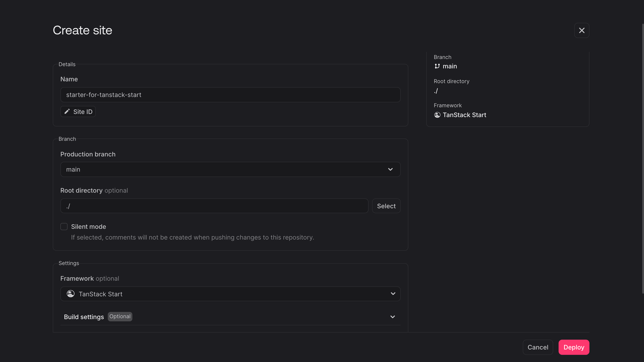644x362 pixels.
Task: Click the chevron on the Production branch selector
Action: point(390,169)
